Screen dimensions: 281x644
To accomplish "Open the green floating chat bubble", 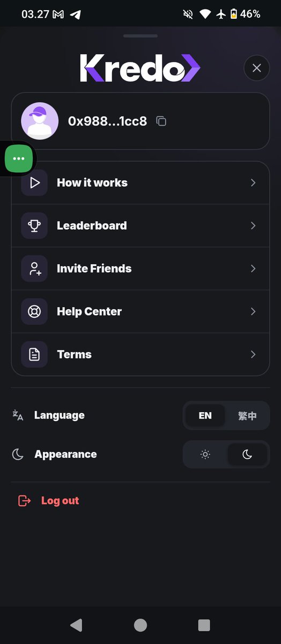I will (19, 159).
